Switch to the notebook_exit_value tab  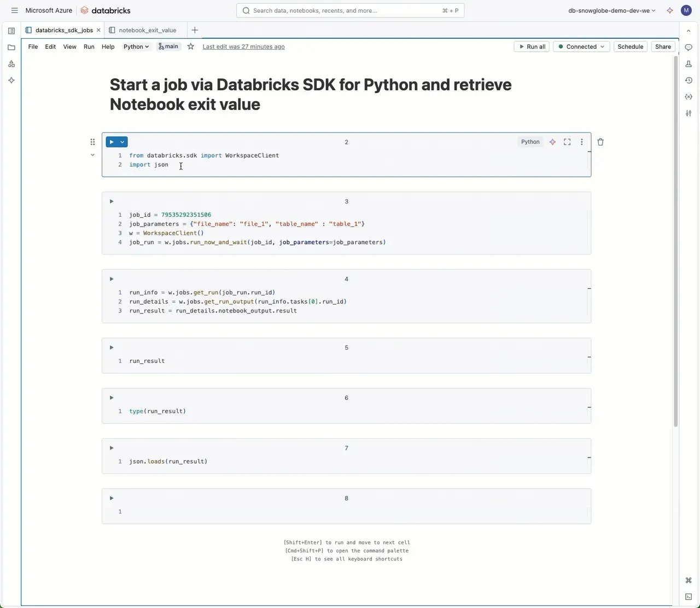[x=148, y=30]
